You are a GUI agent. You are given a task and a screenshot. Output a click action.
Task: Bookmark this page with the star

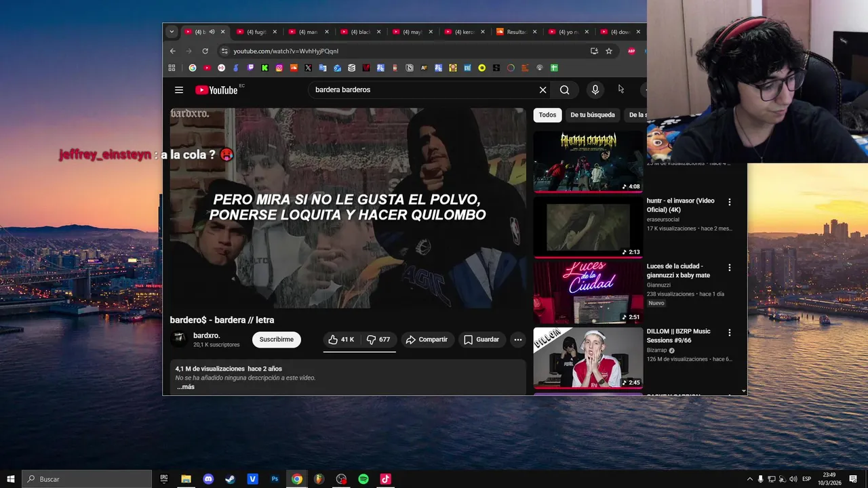tap(609, 51)
